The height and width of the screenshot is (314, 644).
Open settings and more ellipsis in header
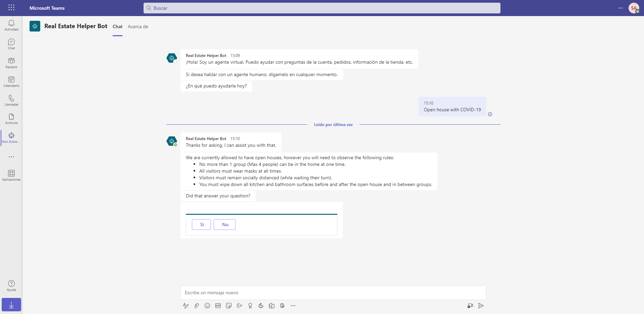tap(621, 8)
